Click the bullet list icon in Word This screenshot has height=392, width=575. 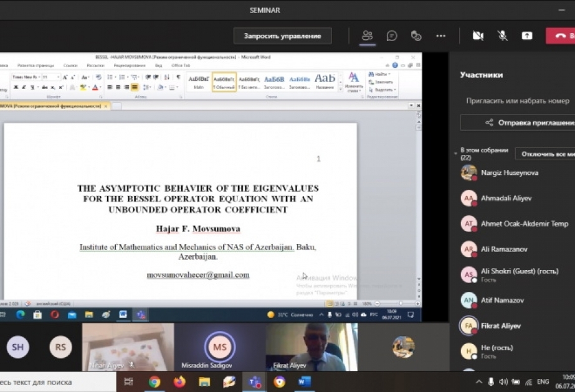click(x=110, y=77)
